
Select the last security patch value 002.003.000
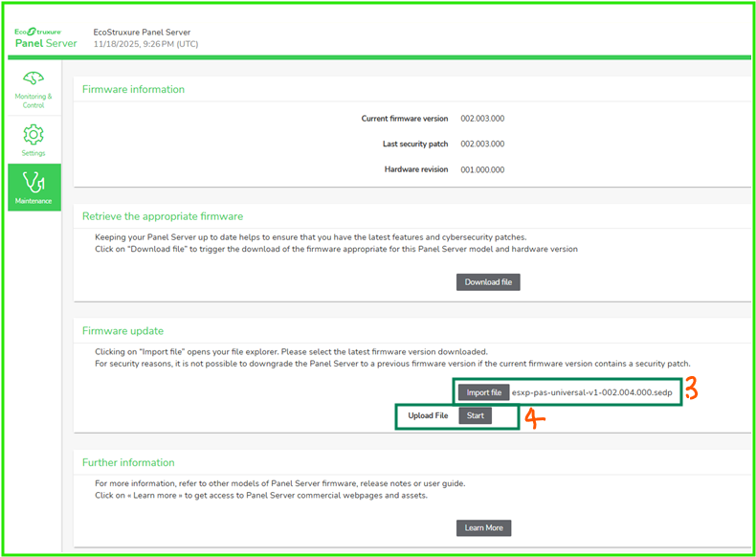click(482, 144)
